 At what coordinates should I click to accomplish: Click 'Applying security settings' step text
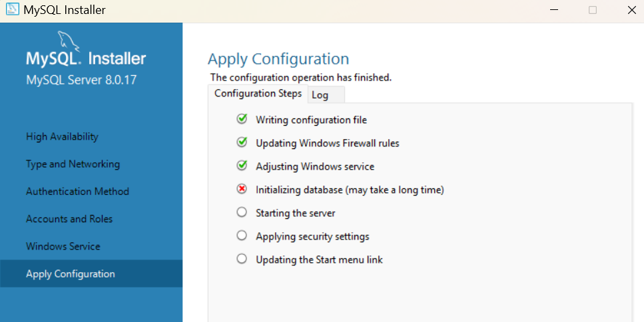click(x=312, y=237)
